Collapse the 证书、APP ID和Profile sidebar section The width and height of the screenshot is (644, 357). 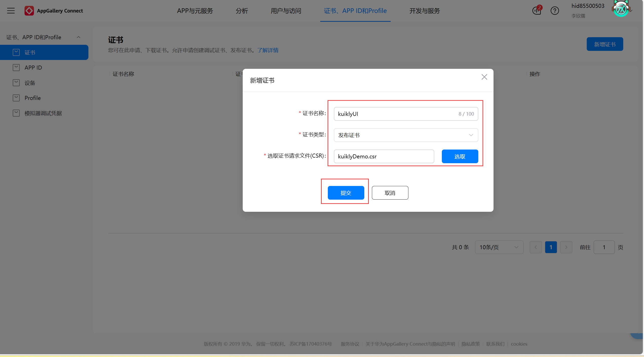pyautogui.click(x=79, y=37)
